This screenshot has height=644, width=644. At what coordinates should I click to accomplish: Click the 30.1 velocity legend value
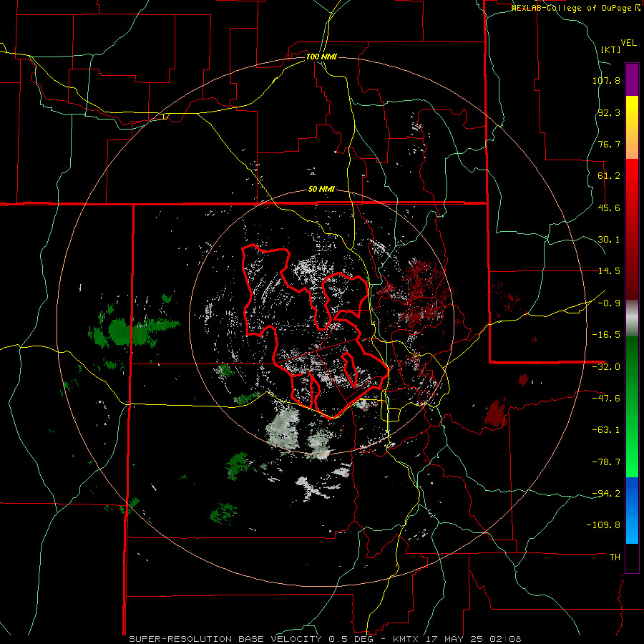609,240
